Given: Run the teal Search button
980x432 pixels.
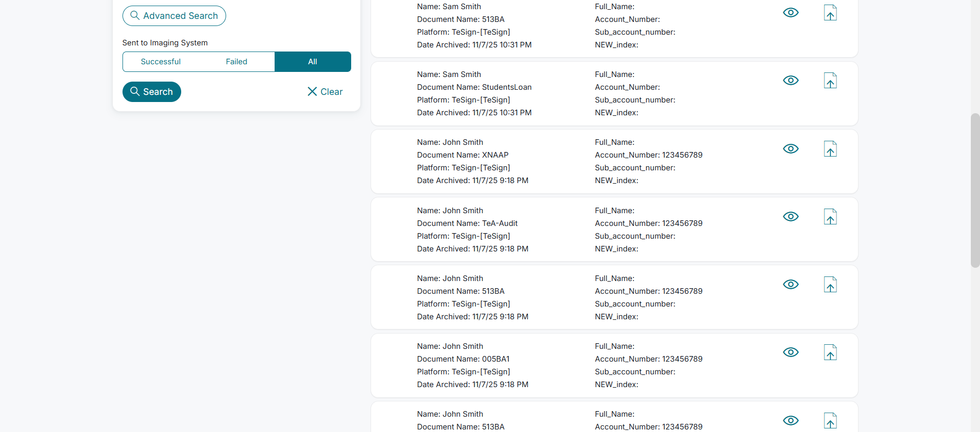Looking at the screenshot, I should [x=152, y=92].
